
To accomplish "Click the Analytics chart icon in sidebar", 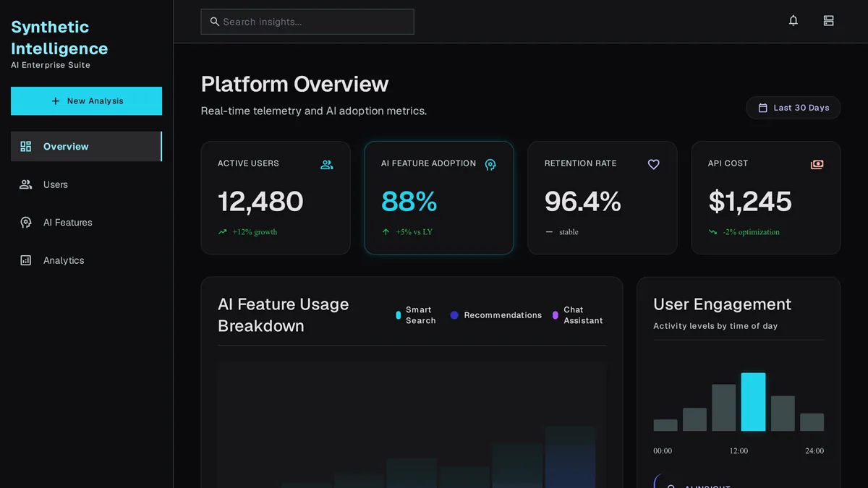I will point(26,260).
